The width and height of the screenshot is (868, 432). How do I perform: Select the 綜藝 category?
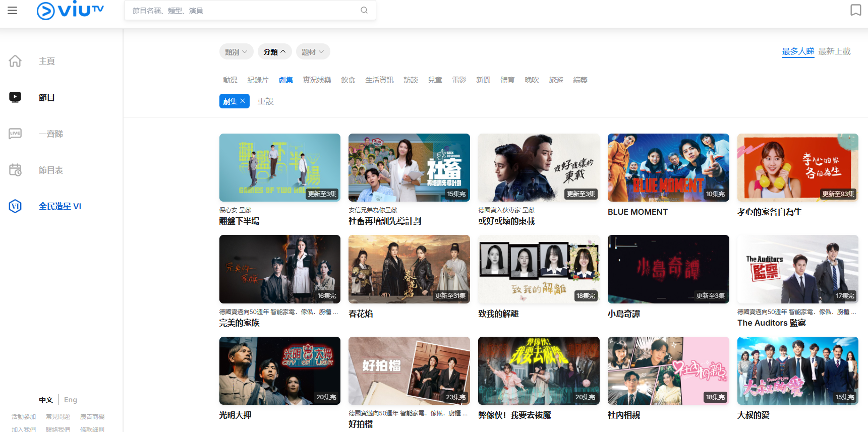(580, 80)
